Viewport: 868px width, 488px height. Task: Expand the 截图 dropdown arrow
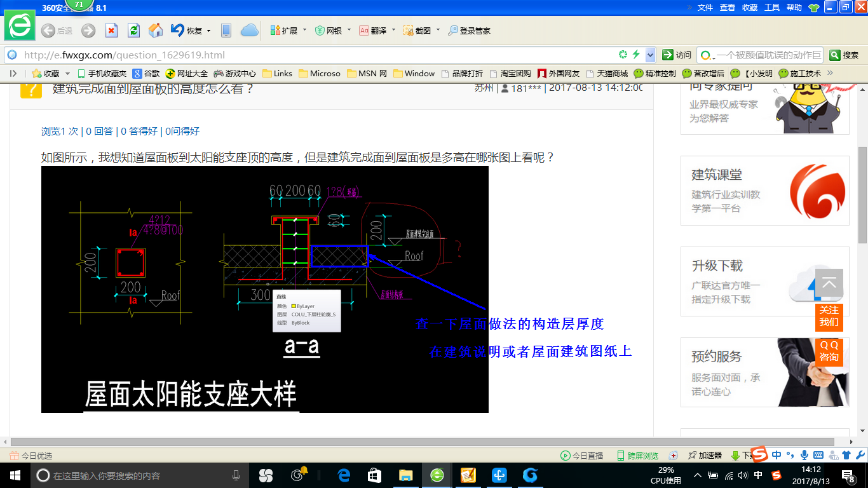pos(438,30)
